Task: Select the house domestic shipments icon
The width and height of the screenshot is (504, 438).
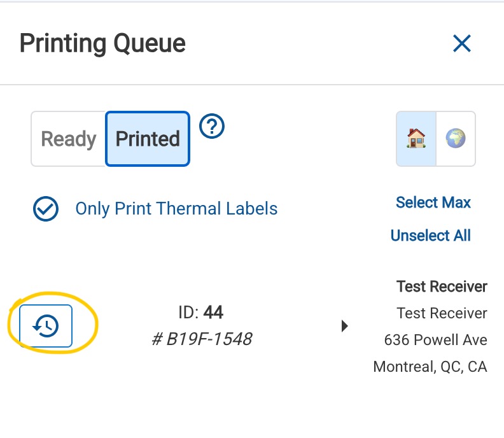Action: click(x=416, y=138)
